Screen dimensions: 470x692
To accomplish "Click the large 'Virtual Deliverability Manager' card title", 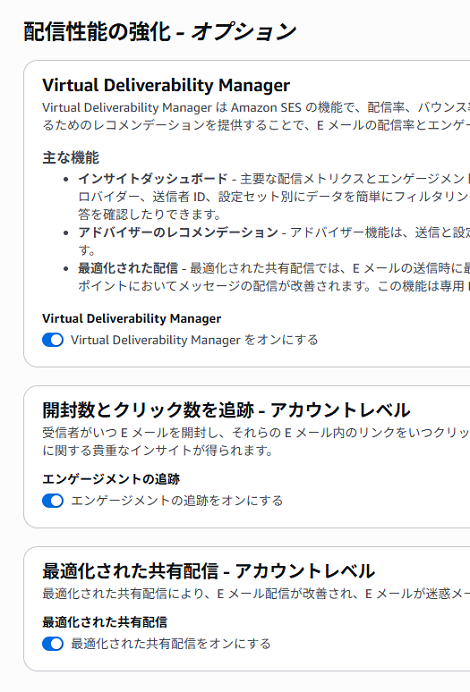I will [x=166, y=85].
